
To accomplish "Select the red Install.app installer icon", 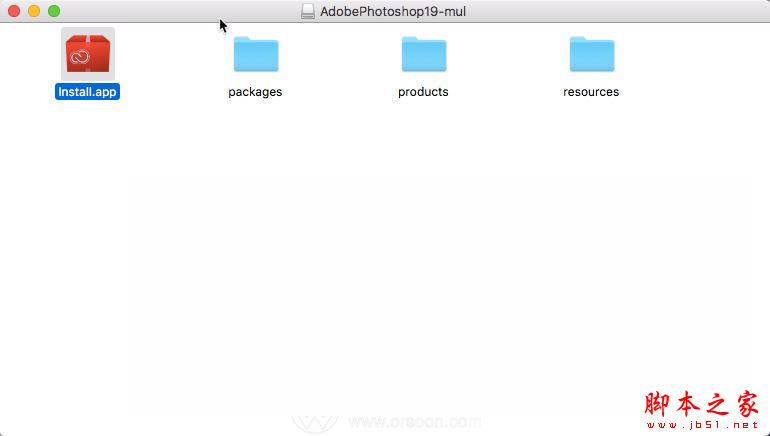I will tap(88, 54).
